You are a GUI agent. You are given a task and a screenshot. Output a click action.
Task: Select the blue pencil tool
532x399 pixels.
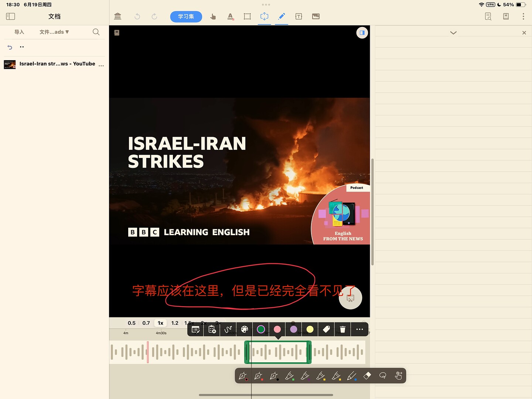tap(352, 376)
